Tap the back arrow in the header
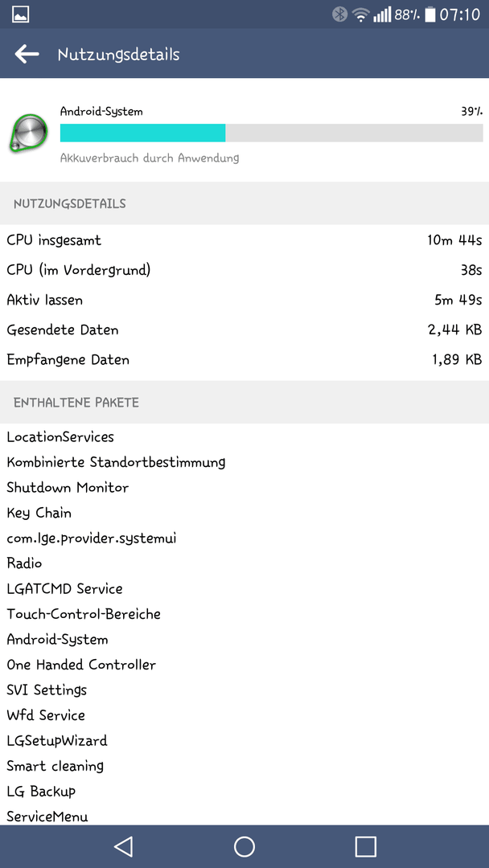The height and width of the screenshot is (868, 489). click(27, 55)
